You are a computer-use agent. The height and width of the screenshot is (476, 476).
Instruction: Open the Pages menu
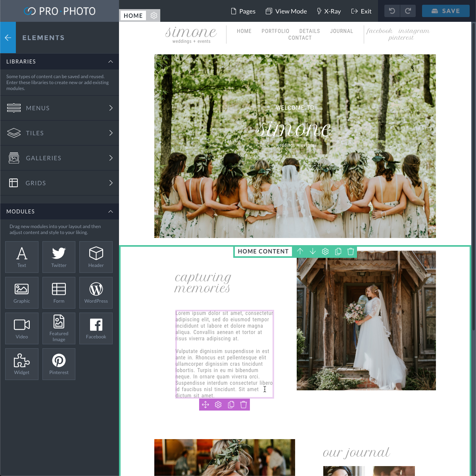point(243,11)
